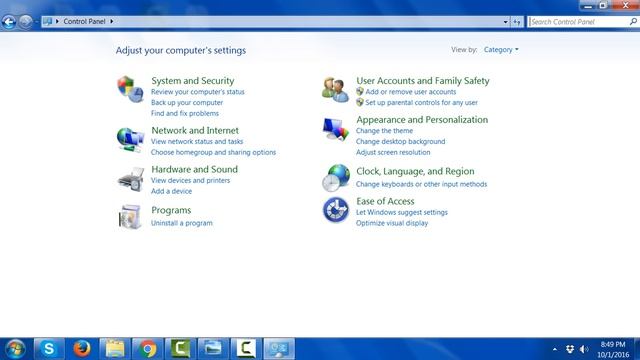Click the Forward navigation arrow button
Image resolution: width=640 pixels, height=360 pixels.
click(x=25, y=22)
